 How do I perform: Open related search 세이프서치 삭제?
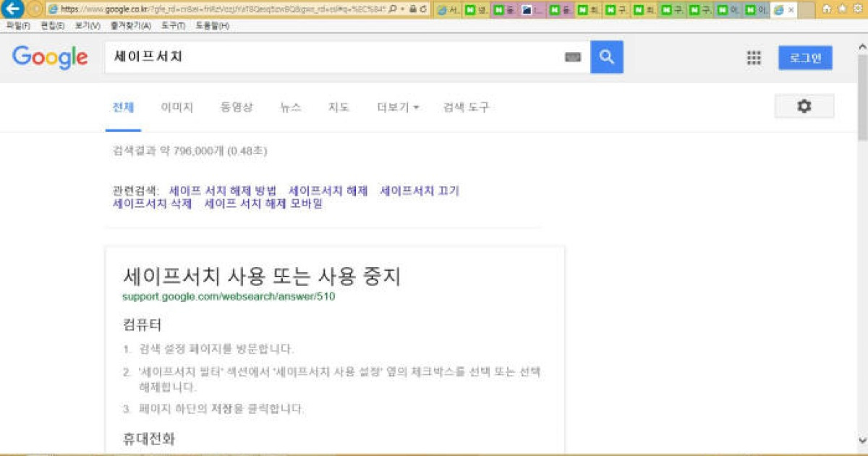click(153, 204)
